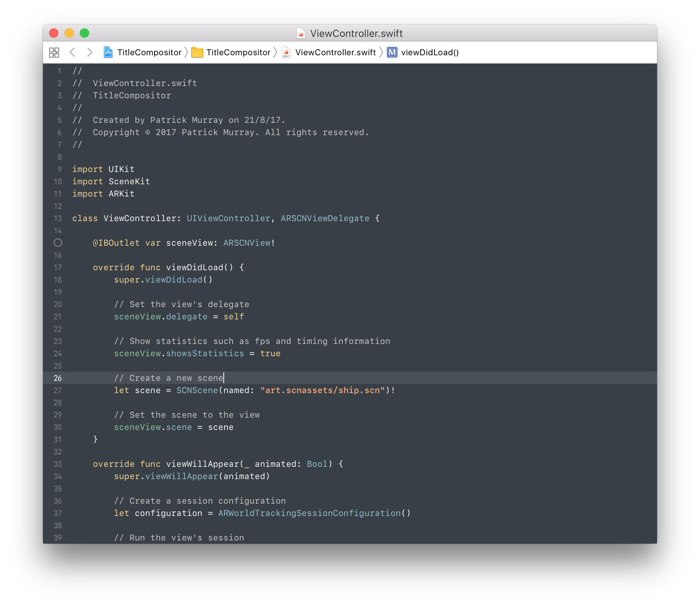Click viewWillAppear in the function declaration
The height and width of the screenshot is (605, 700).
203,464
